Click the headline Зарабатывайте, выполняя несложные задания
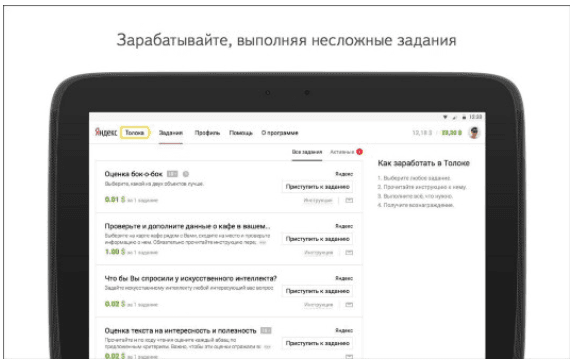The image size is (574, 363). pyautogui.click(x=286, y=40)
